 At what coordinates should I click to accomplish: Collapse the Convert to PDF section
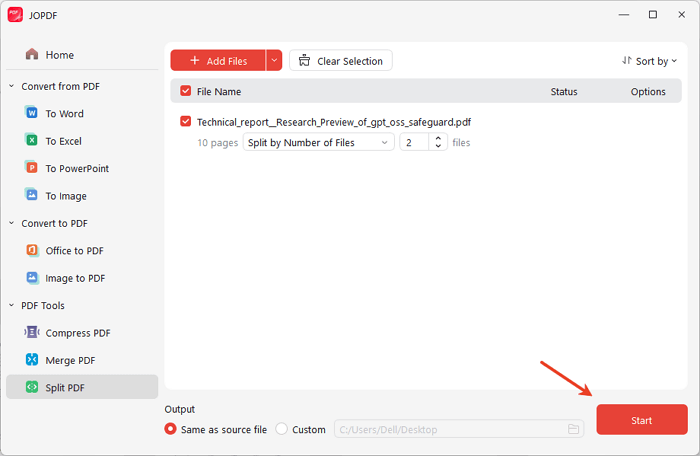(12, 223)
